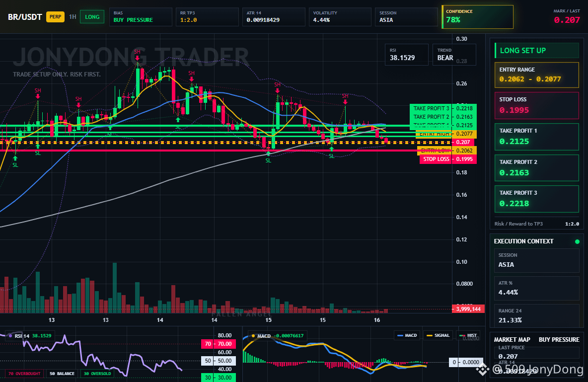Click the Take Profit 3 0.2218 chart label

pos(443,108)
